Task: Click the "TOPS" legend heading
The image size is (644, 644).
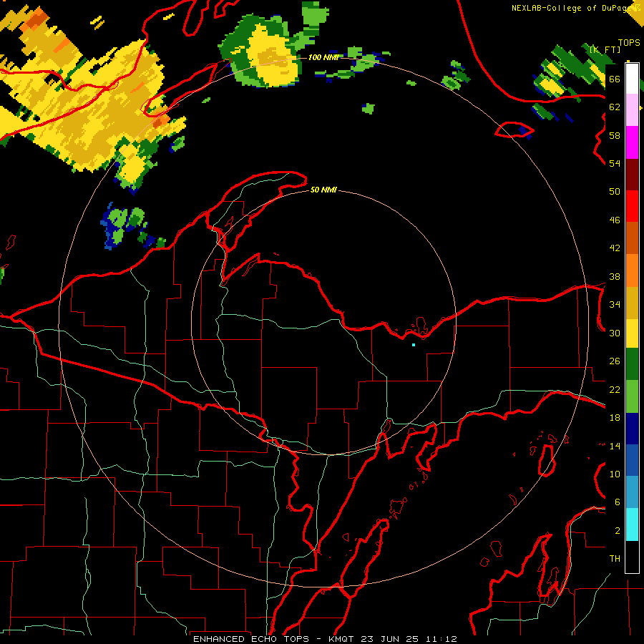Action: pyautogui.click(x=629, y=43)
